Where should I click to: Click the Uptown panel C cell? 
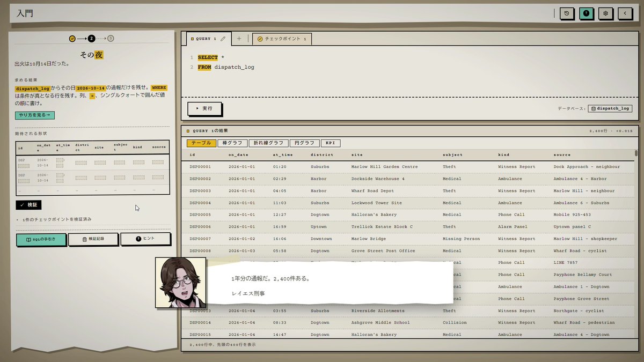click(x=572, y=227)
